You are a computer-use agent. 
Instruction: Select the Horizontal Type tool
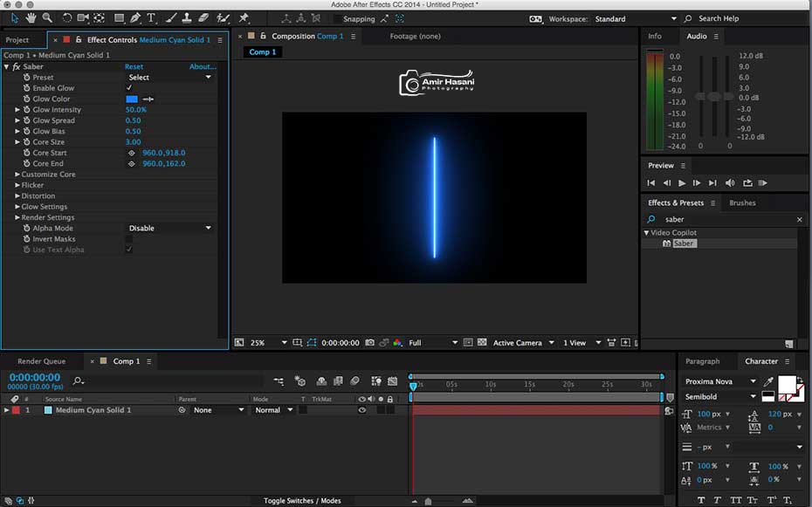(151, 18)
